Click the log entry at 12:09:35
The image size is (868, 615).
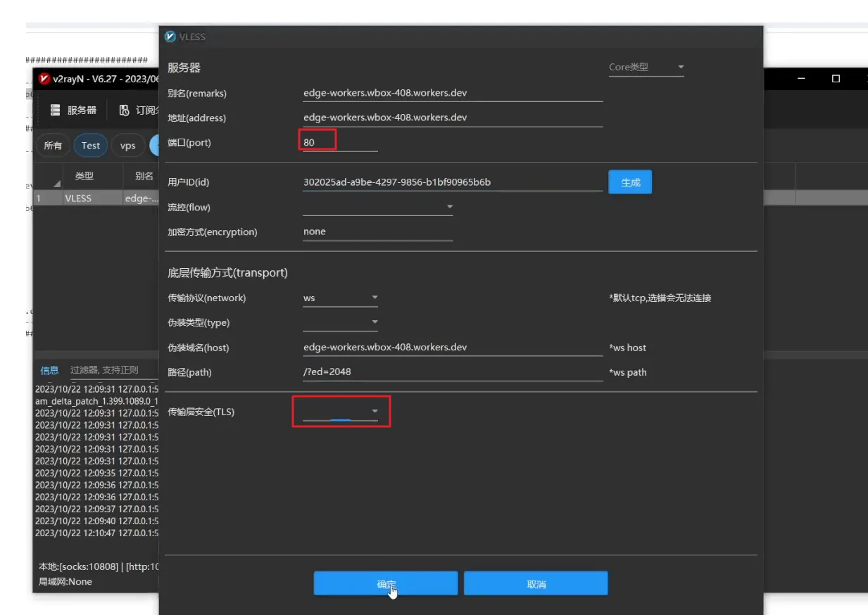pos(97,473)
